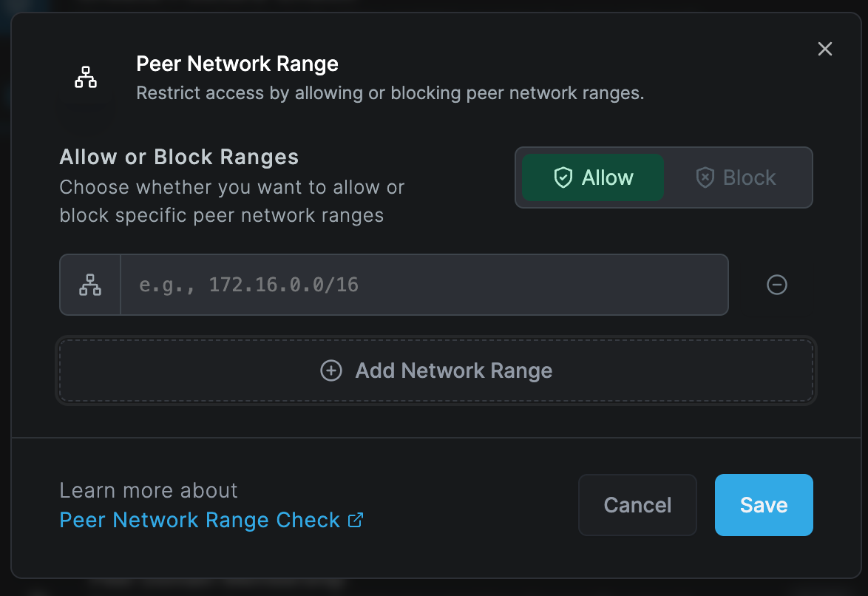
Task: Click the 'Choose whether you want to allow' description
Action: pos(232,201)
